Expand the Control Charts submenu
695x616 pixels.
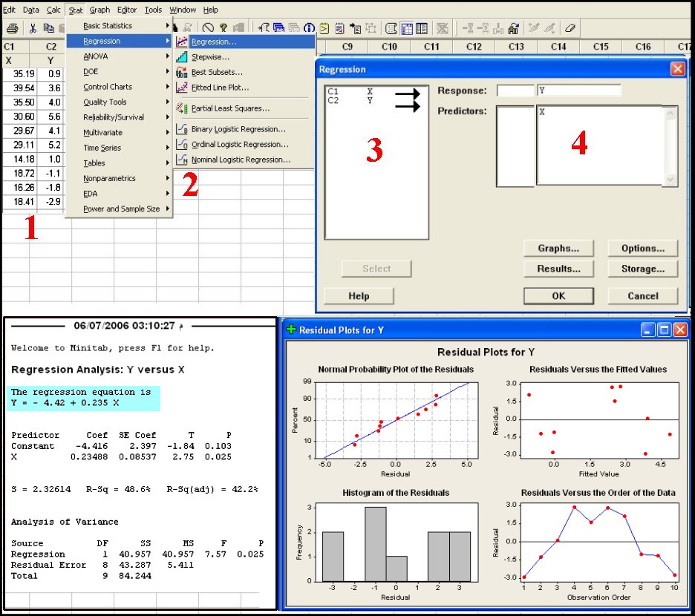point(120,87)
